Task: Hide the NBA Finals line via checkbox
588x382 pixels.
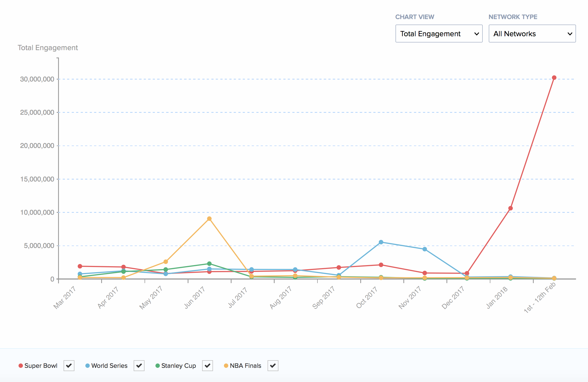Action: [273, 365]
